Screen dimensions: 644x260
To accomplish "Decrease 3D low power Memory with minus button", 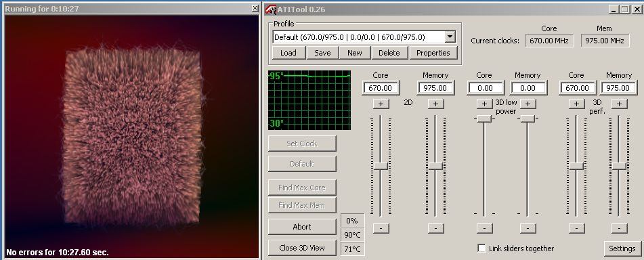I will 528,228.
